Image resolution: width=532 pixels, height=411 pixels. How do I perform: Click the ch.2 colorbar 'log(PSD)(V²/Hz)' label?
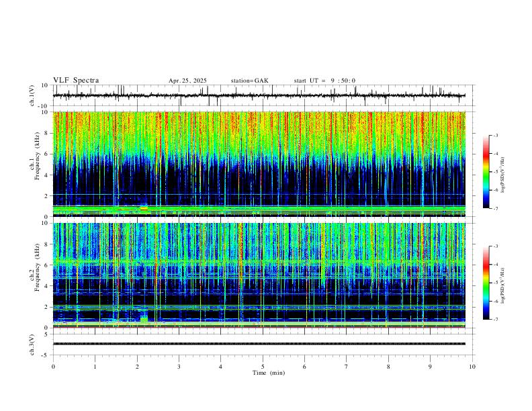pos(502,285)
